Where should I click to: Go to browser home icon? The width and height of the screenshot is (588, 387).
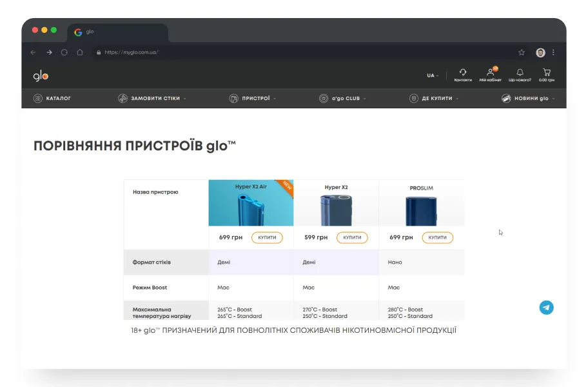tap(80, 52)
